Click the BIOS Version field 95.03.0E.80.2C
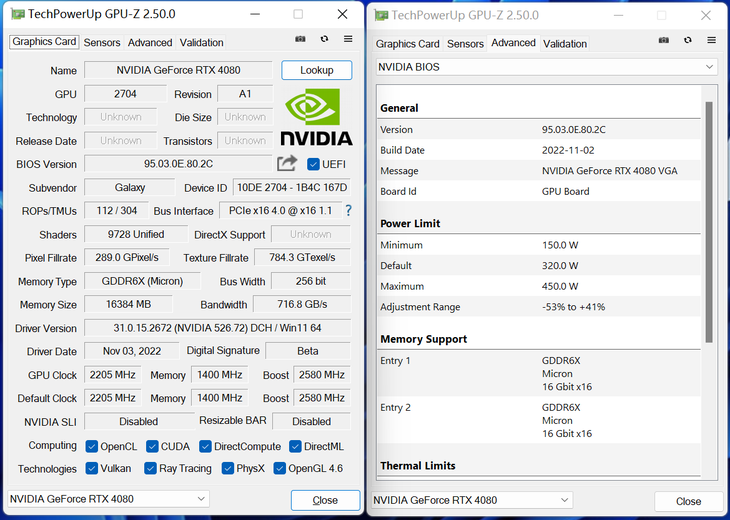 (x=178, y=164)
